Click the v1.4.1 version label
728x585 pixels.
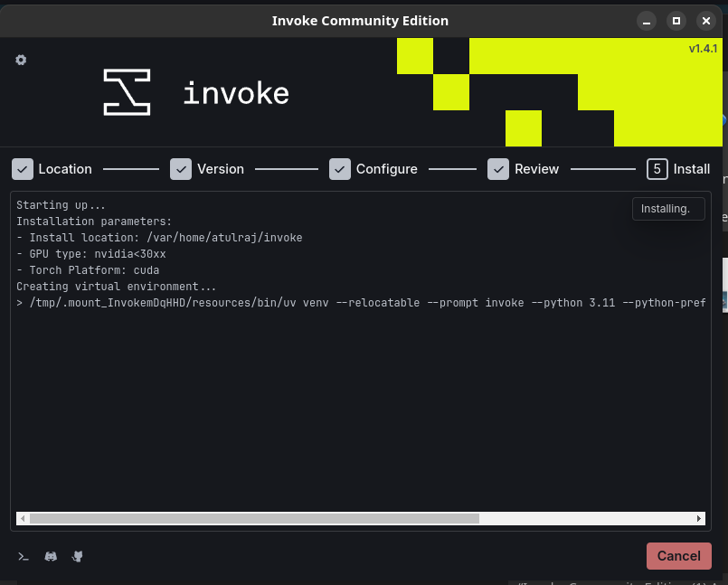coord(703,49)
